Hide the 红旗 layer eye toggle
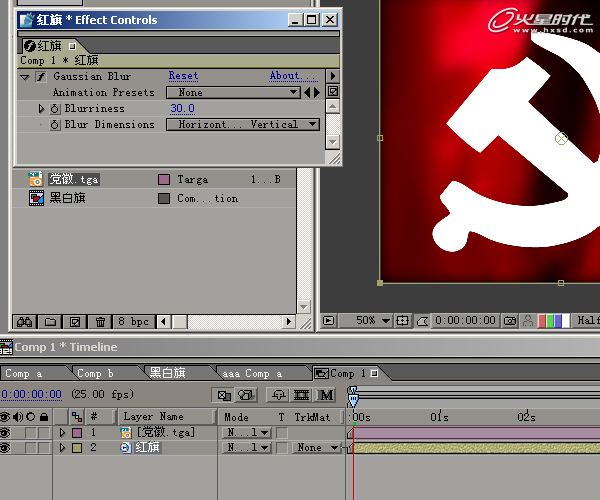The height and width of the screenshot is (500, 600). point(5,448)
